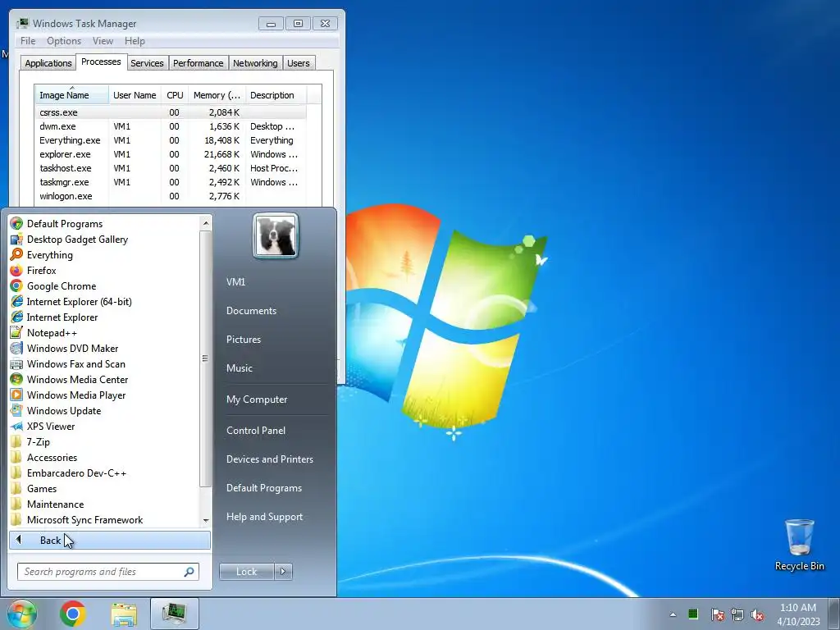
Task: Switch to the Applications tab
Action: pyautogui.click(x=48, y=63)
